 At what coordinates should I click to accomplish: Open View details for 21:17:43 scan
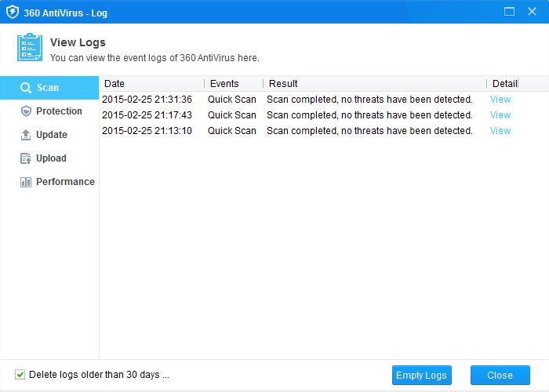coord(500,115)
